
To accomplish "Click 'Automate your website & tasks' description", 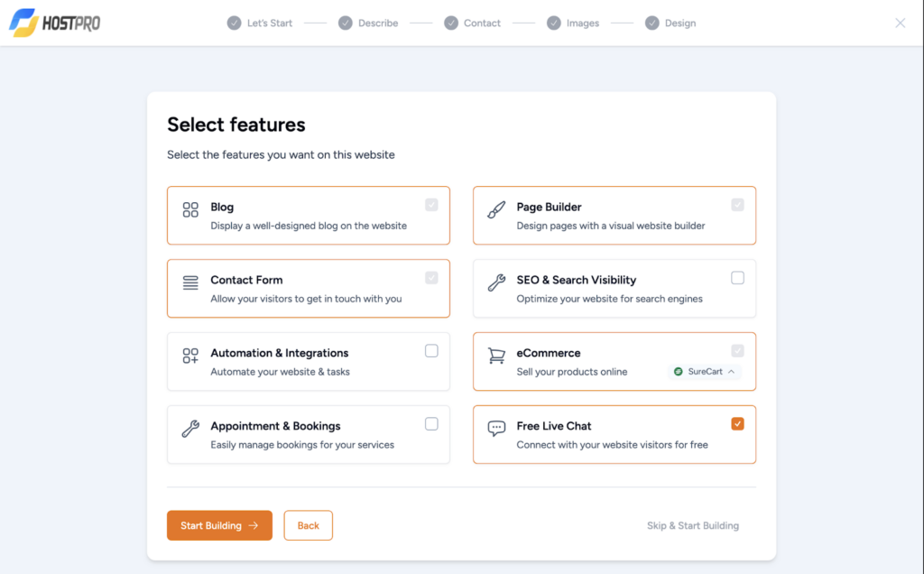I will coord(280,372).
